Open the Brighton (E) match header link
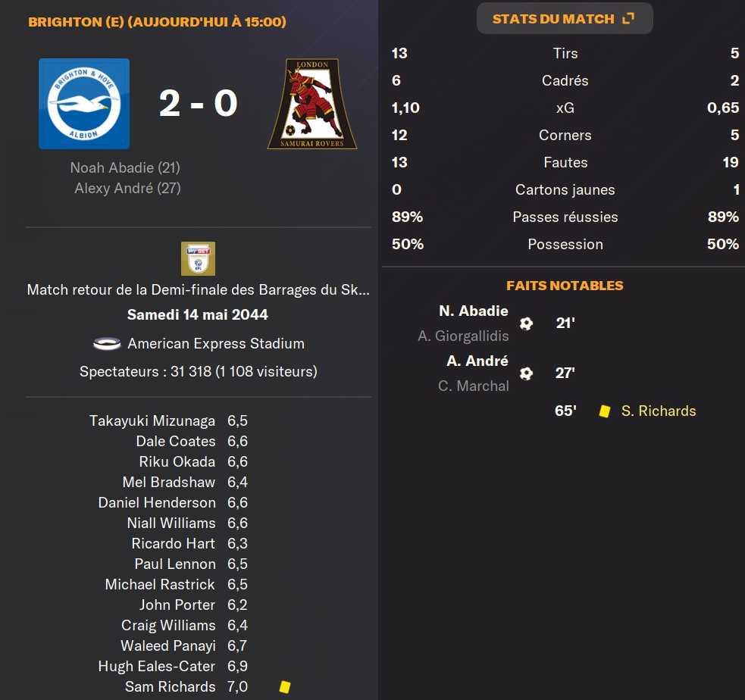 click(x=157, y=22)
